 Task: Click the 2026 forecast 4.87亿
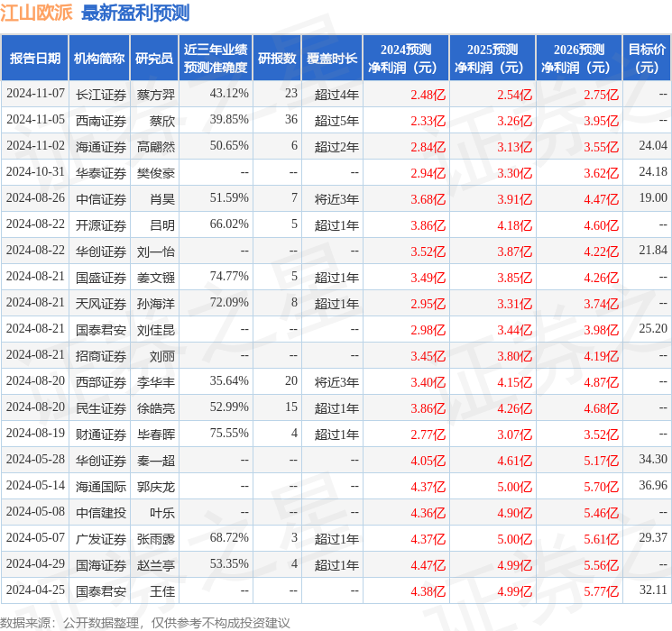[x=602, y=382]
